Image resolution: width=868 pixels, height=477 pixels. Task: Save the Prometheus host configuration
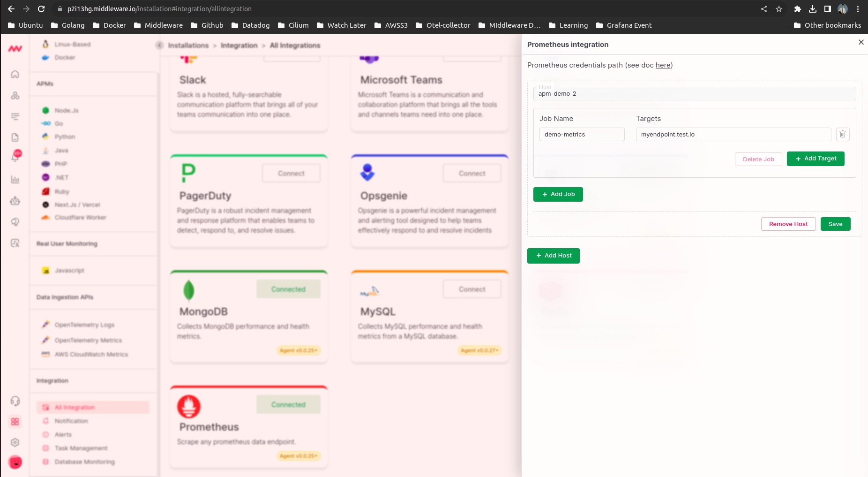pyautogui.click(x=835, y=224)
